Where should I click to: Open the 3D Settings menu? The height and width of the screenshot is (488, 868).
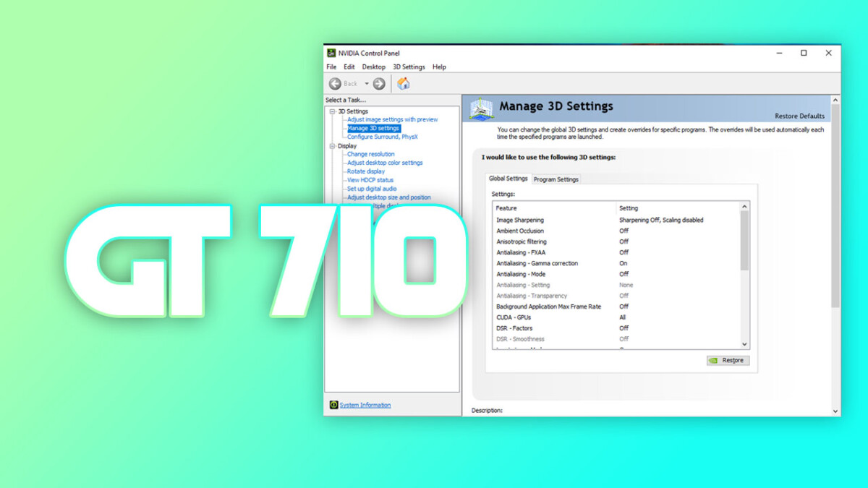pyautogui.click(x=408, y=67)
